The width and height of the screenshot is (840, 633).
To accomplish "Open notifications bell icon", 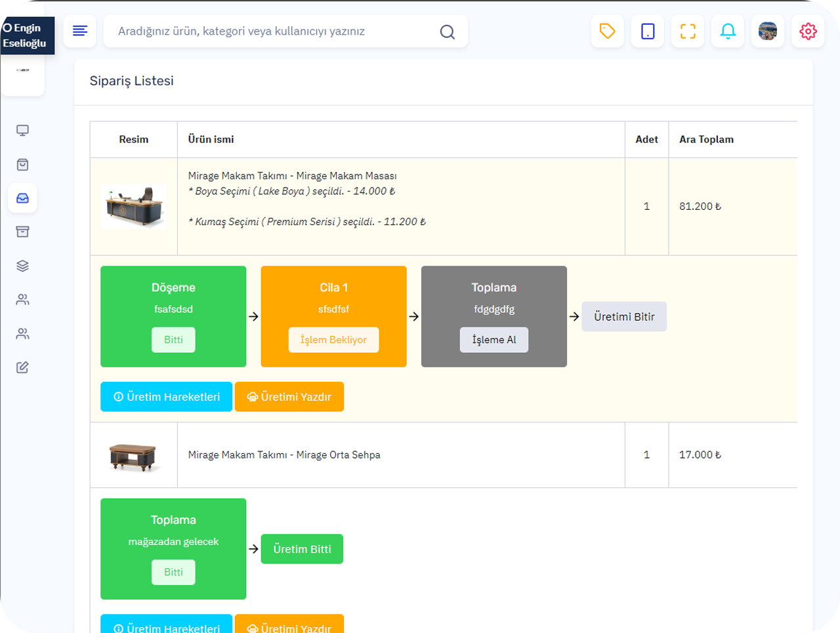I will coord(728,31).
